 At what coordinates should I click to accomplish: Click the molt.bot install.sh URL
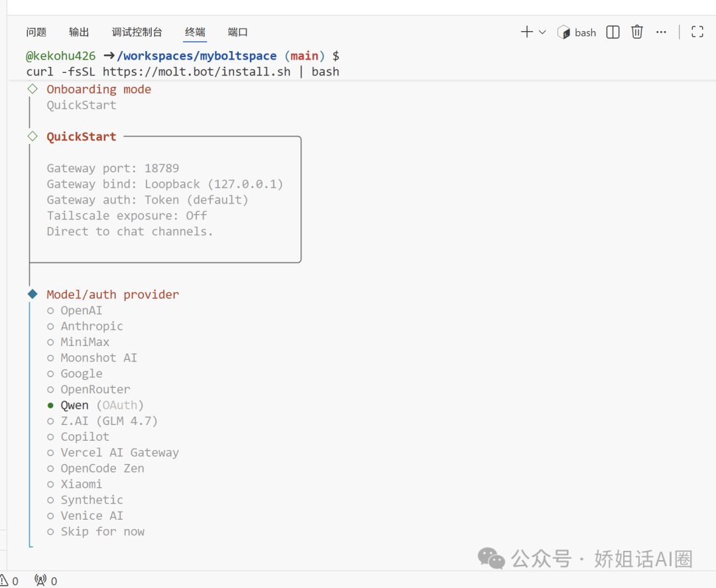click(196, 72)
